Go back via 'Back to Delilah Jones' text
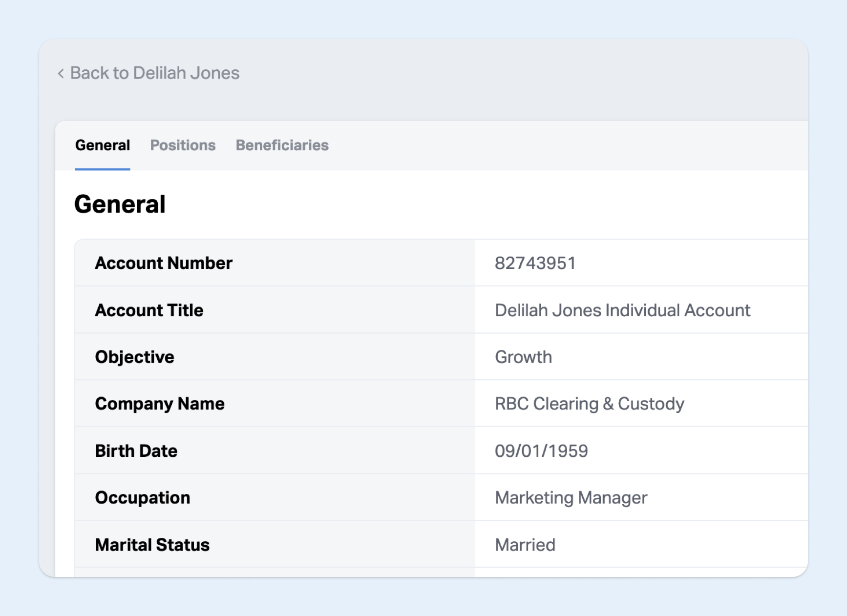Screen dimensions: 847x616 point(154,73)
